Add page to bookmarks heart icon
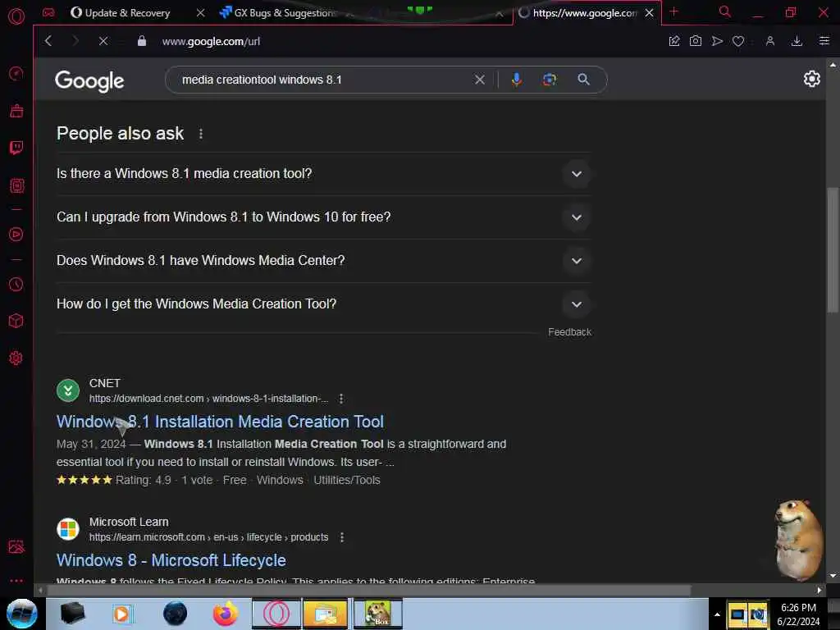Image resolution: width=840 pixels, height=630 pixels. pyautogui.click(x=738, y=41)
